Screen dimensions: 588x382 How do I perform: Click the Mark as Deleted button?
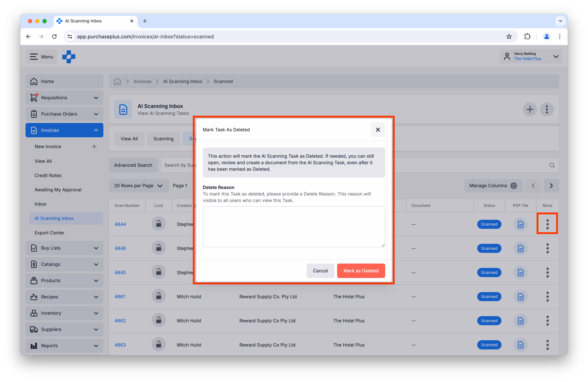[x=361, y=271]
